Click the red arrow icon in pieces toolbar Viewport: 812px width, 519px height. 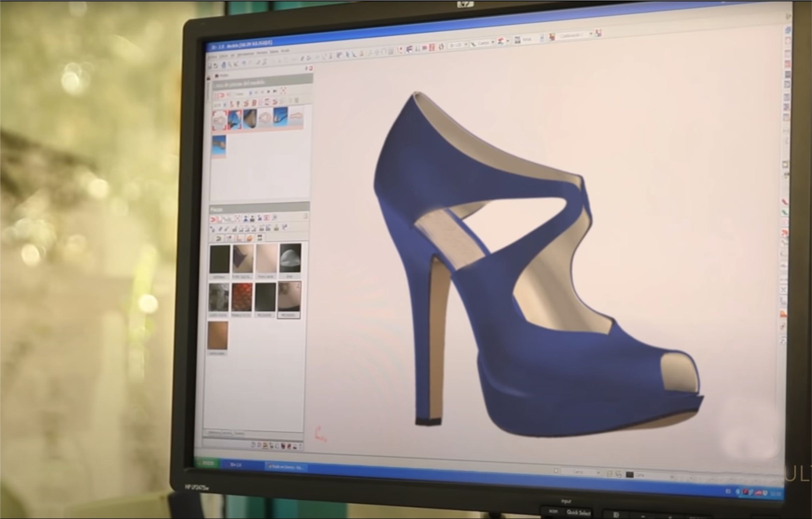[x=213, y=220]
